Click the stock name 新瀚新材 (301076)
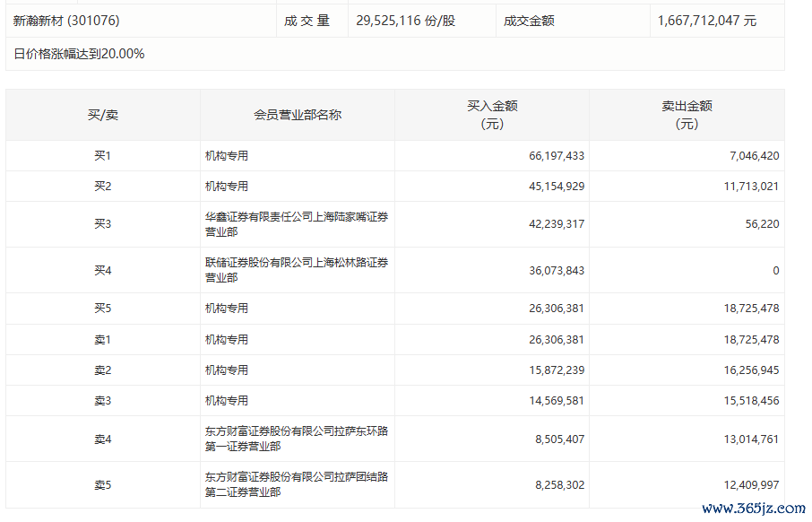This screenshot has height=522, width=812. tap(66, 21)
